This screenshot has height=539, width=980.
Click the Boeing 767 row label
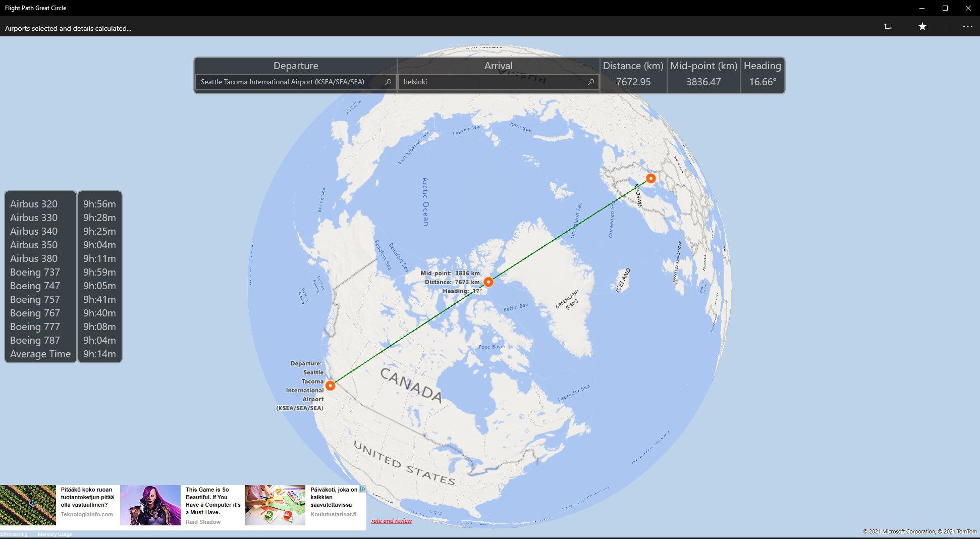(x=35, y=313)
